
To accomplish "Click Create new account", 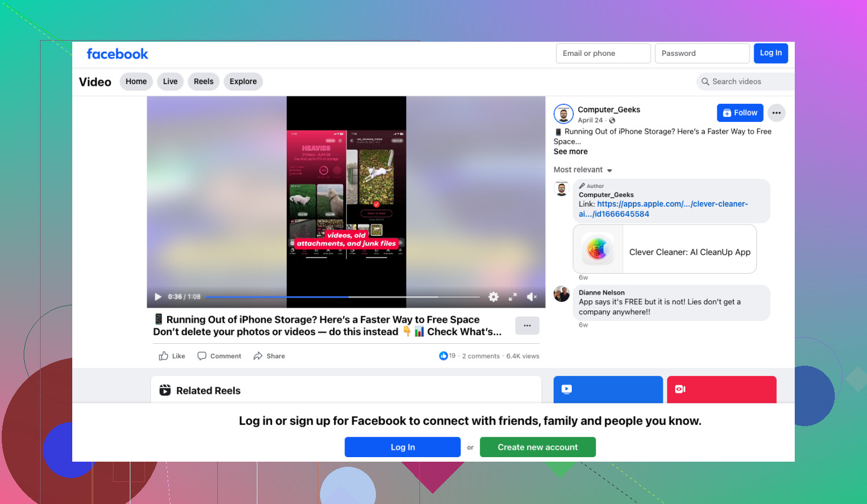I will tap(538, 447).
